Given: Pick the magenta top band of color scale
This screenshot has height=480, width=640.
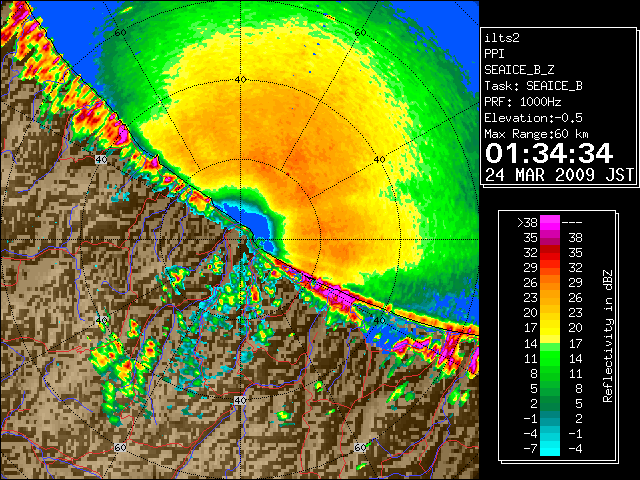Looking at the screenshot, I should (x=550, y=223).
